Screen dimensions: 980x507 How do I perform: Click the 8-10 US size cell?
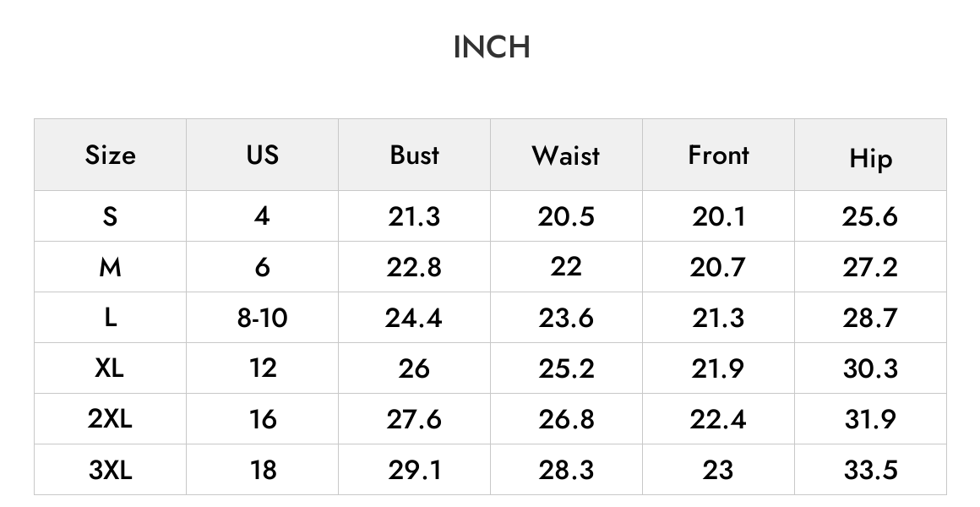262,318
